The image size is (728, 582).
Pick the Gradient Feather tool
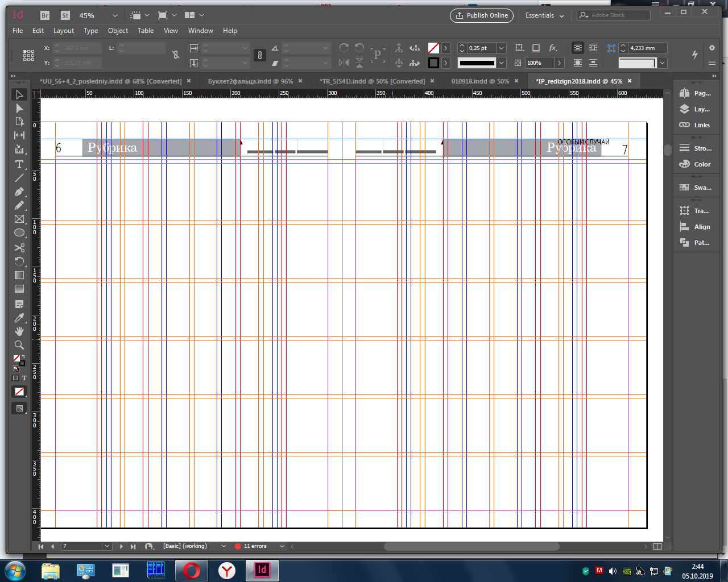click(x=19, y=289)
